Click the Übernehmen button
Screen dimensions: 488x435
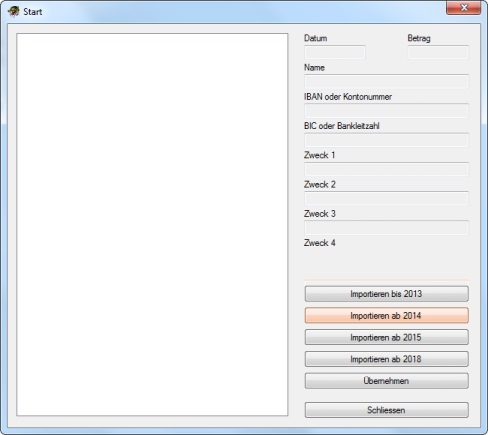(386, 381)
